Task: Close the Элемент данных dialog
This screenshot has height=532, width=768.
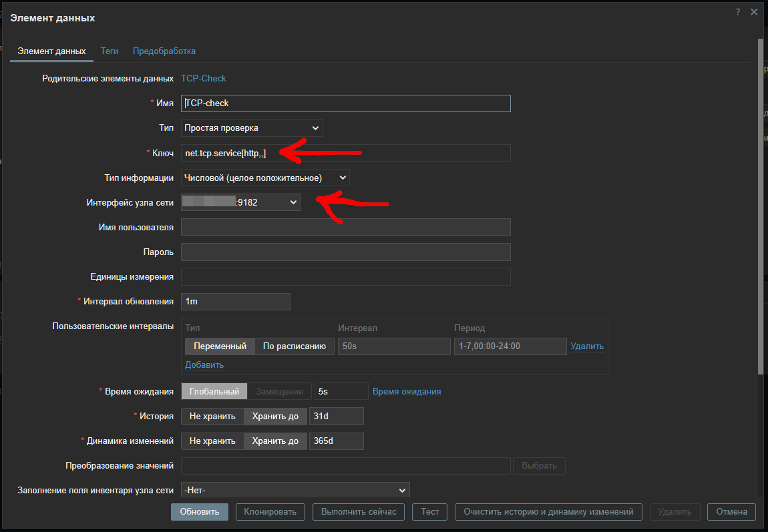Action: [x=754, y=12]
